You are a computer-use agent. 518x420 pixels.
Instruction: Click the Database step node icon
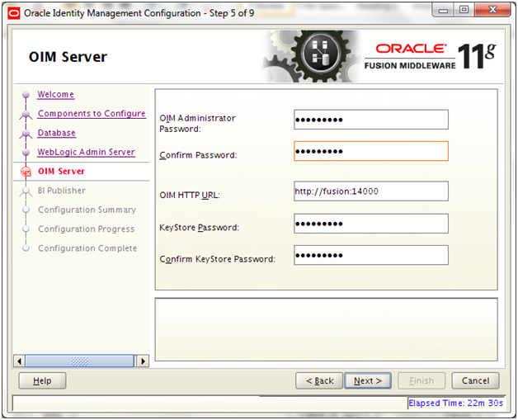26,134
